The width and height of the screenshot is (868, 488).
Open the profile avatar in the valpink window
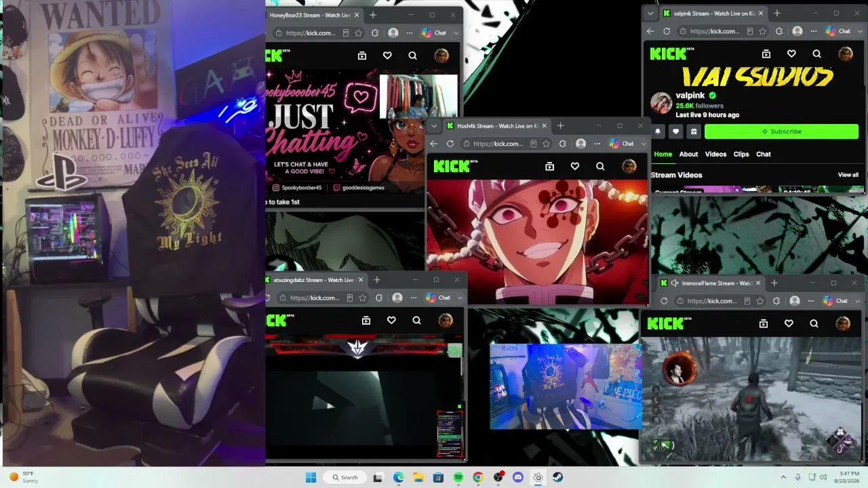click(846, 54)
